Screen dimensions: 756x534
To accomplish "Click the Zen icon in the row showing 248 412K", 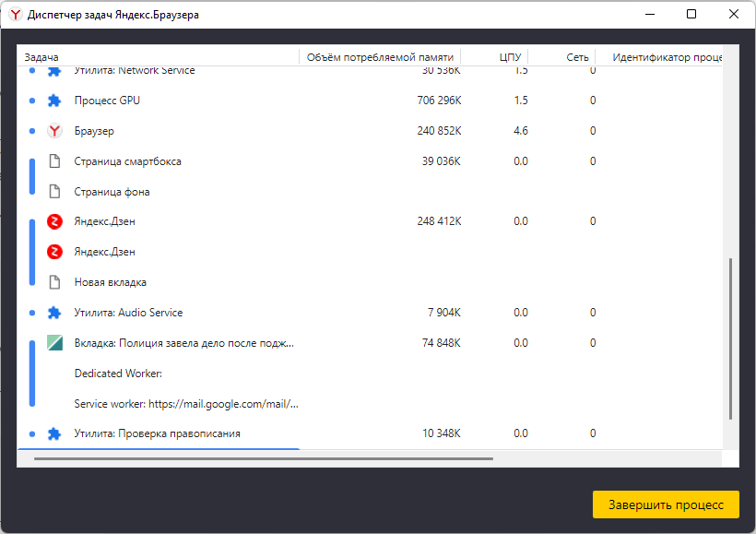I will (x=54, y=221).
